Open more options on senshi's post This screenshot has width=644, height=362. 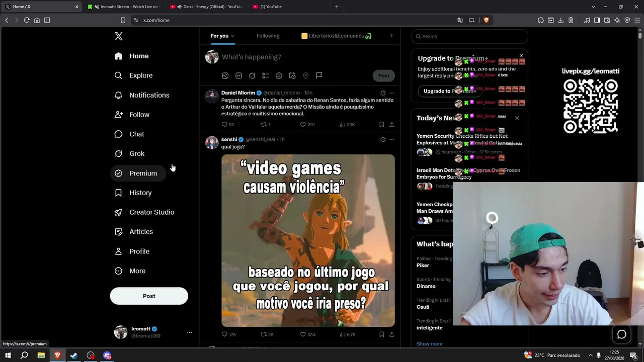pos(392,139)
